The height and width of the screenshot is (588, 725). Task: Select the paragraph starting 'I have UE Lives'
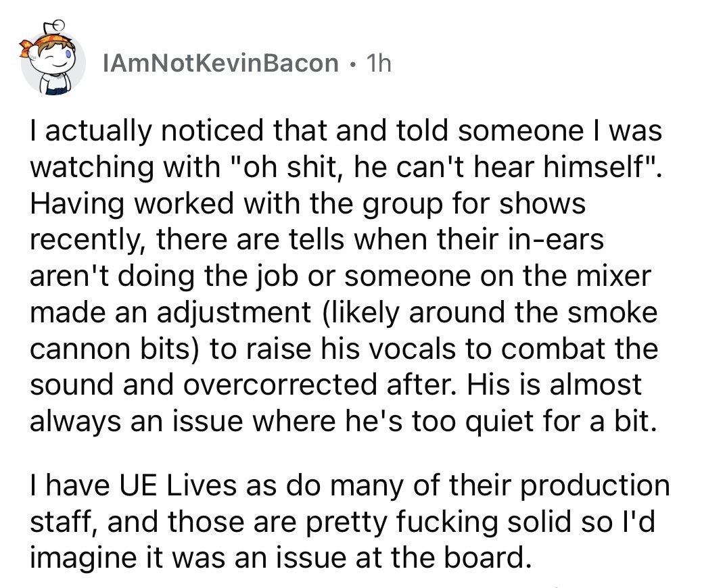coord(350,522)
